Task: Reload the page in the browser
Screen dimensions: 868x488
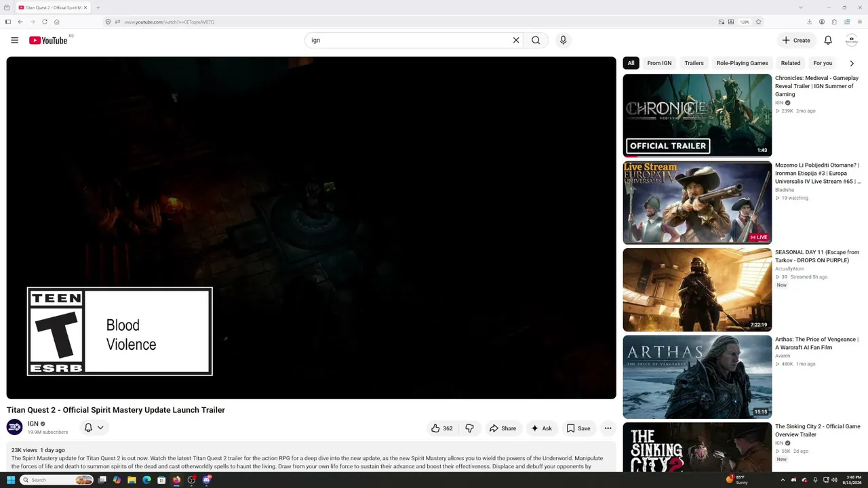Action: 45,22
